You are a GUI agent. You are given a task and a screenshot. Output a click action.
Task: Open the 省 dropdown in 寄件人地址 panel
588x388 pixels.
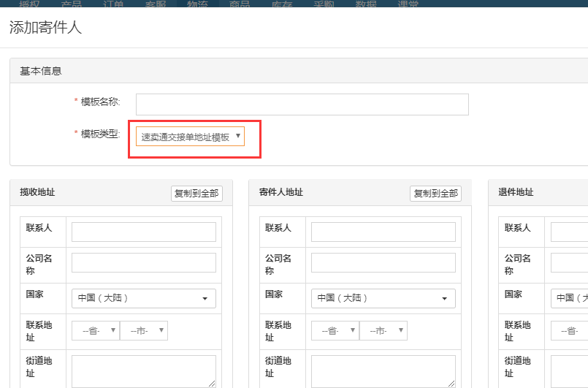[x=335, y=330]
